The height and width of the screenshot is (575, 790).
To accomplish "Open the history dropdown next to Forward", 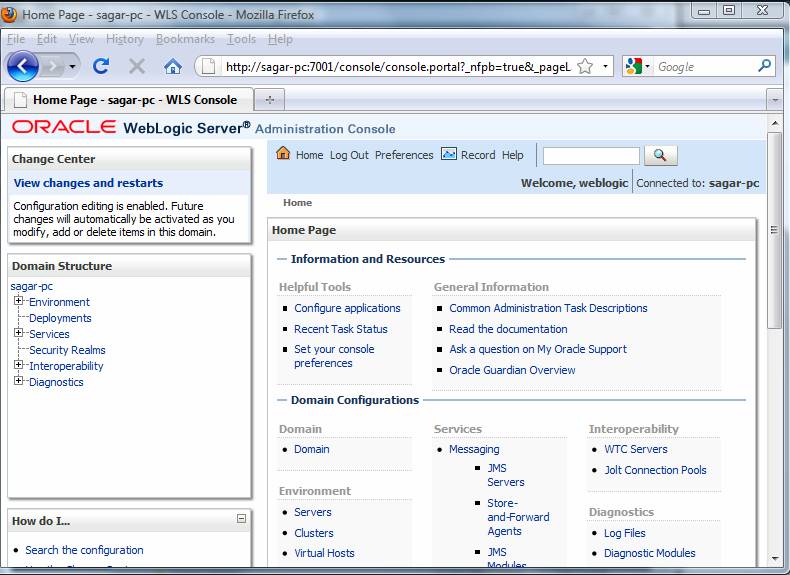I will pos(73,67).
